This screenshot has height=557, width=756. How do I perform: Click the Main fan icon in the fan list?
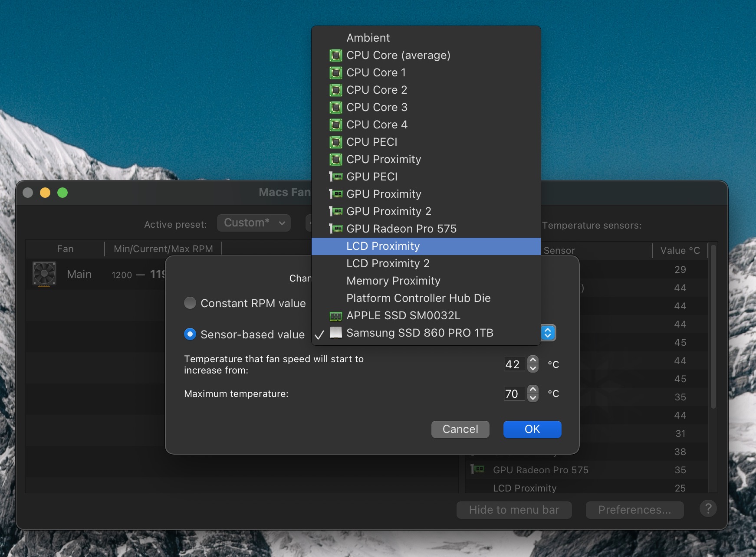[44, 274]
